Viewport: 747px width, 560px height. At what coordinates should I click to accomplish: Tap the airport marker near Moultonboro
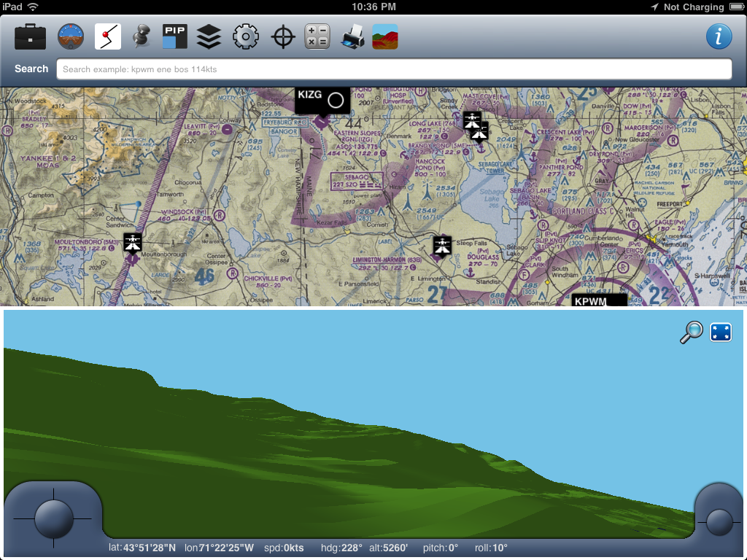point(133,243)
